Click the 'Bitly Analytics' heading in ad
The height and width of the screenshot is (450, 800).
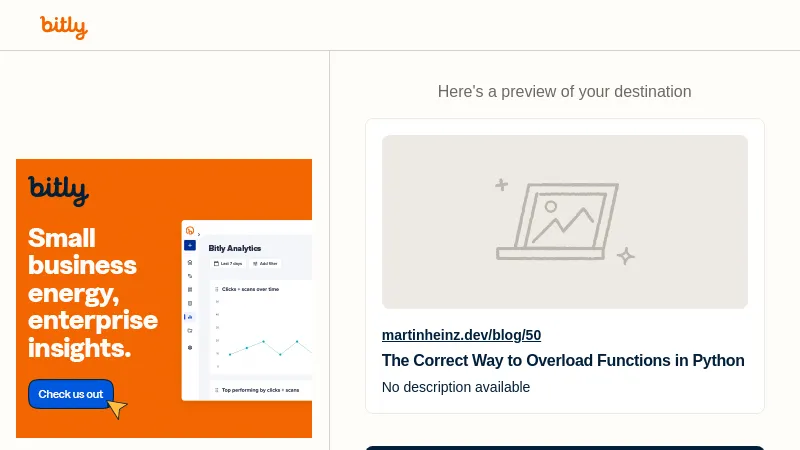tap(235, 248)
